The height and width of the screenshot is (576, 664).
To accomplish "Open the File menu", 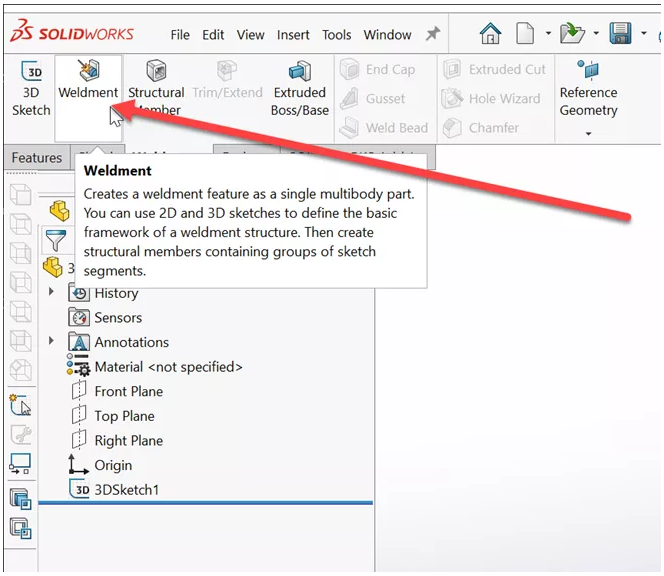I will click(180, 35).
